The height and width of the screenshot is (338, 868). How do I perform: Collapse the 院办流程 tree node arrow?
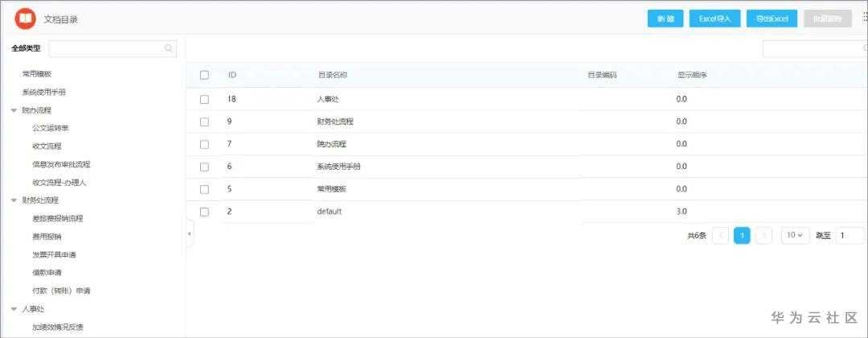point(14,110)
